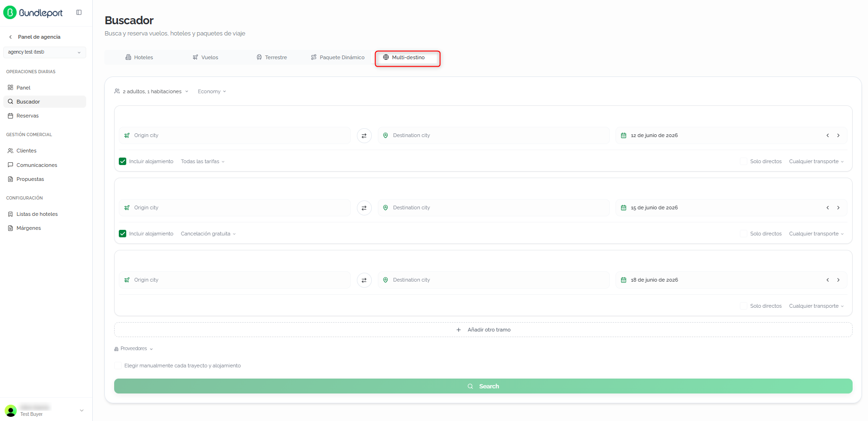Viewport: 868px width, 421px height.
Task: Swap origin and destination in first leg
Action: [364, 136]
